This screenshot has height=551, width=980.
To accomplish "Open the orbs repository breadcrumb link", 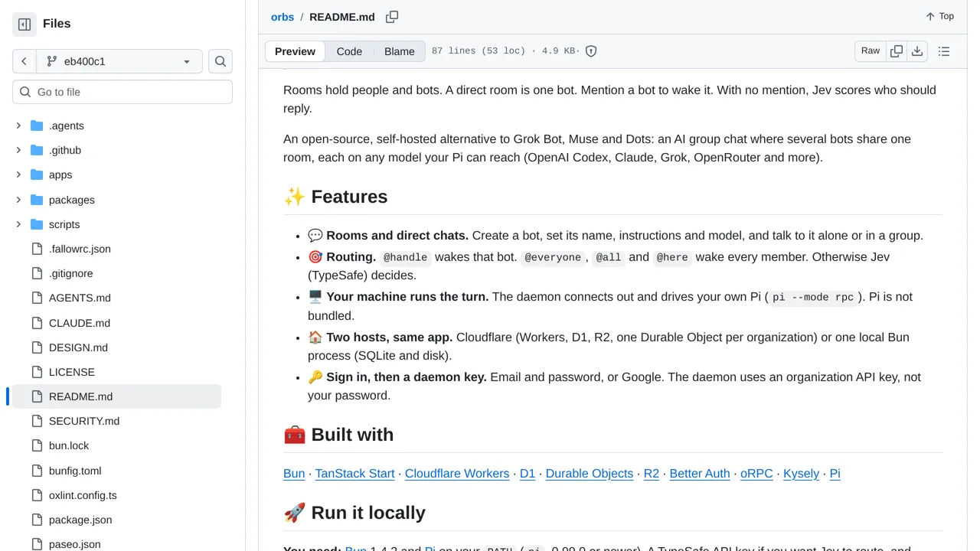I will tap(283, 17).
